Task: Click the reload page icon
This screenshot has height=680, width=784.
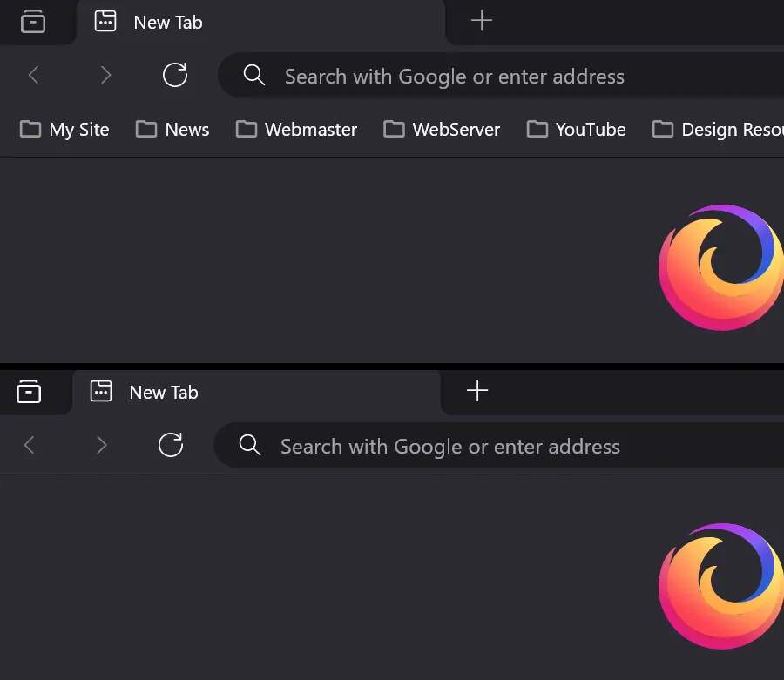Action: coord(174,75)
